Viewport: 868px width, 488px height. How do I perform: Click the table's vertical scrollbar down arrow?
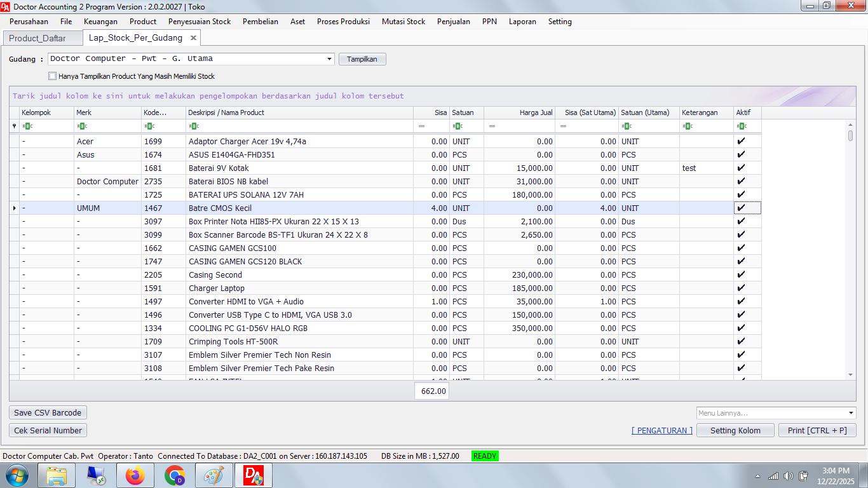(x=850, y=375)
